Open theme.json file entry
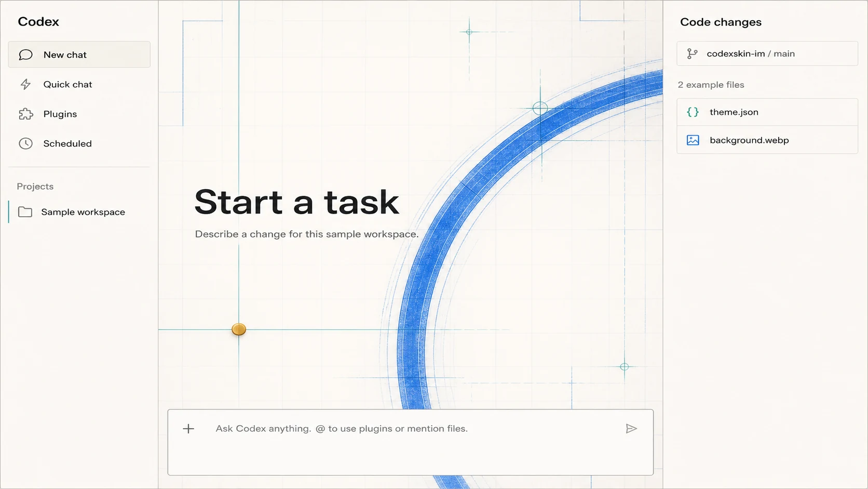The image size is (868, 489). (x=767, y=112)
